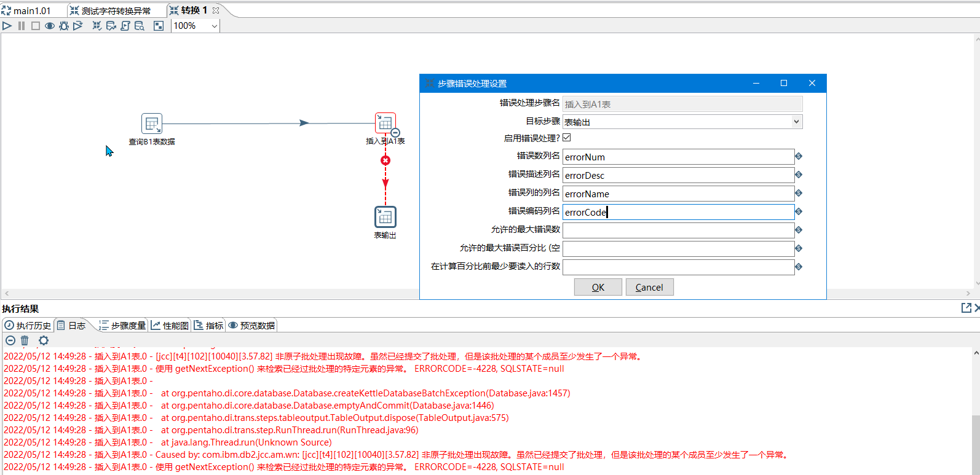This screenshot has height=475, width=980.
Task: Click log line with Database.java:1457
Action: [287, 393]
